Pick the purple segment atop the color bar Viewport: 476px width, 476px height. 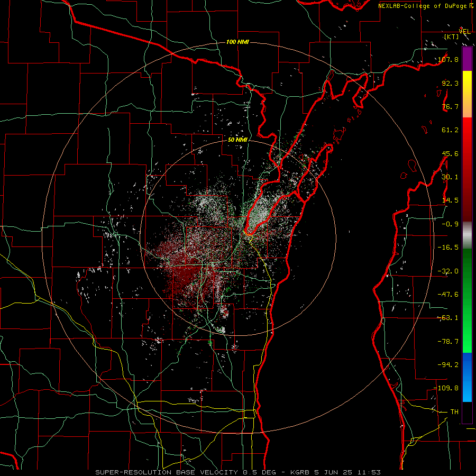coord(467,59)
